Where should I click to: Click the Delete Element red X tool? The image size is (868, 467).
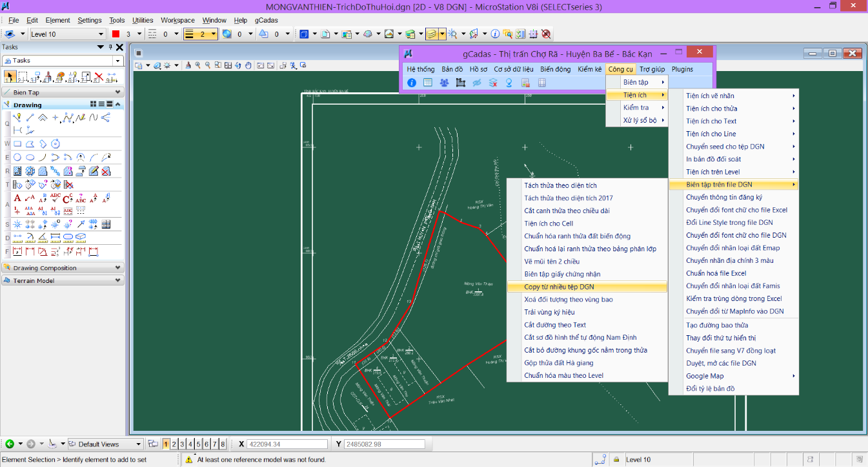(99, 78)
